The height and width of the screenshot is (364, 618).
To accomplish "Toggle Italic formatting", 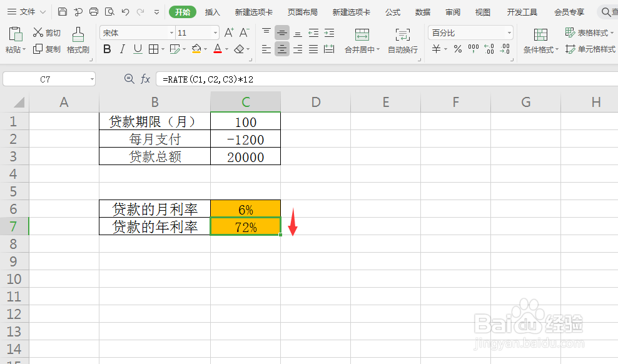I will pos(122,49).
